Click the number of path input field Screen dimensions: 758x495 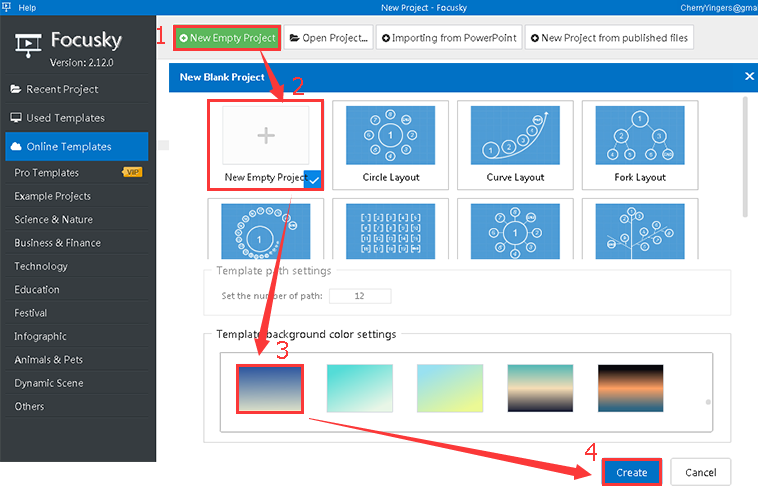[360, 296]
